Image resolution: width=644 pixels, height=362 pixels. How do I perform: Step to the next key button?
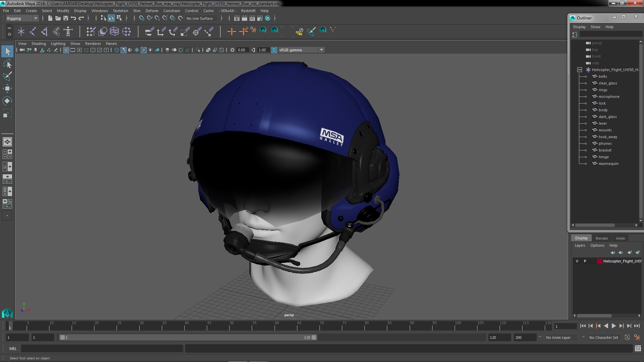(622, 326)
